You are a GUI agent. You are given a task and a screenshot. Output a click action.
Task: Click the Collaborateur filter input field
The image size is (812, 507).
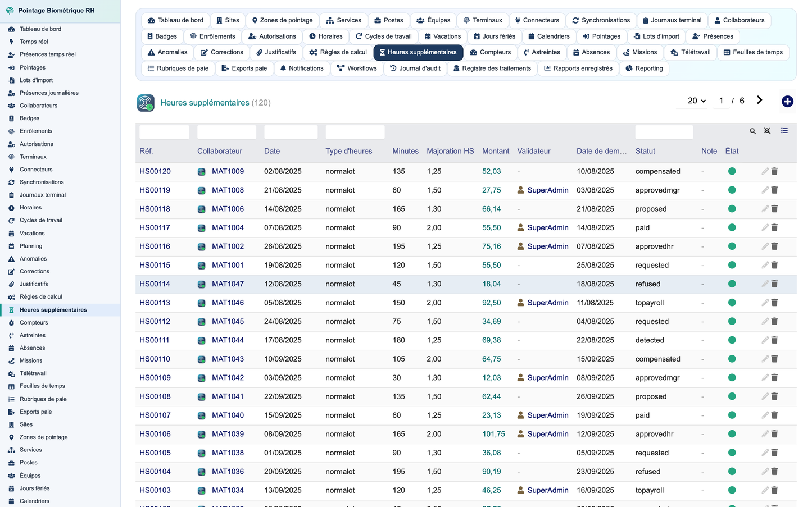pos(226,132)
